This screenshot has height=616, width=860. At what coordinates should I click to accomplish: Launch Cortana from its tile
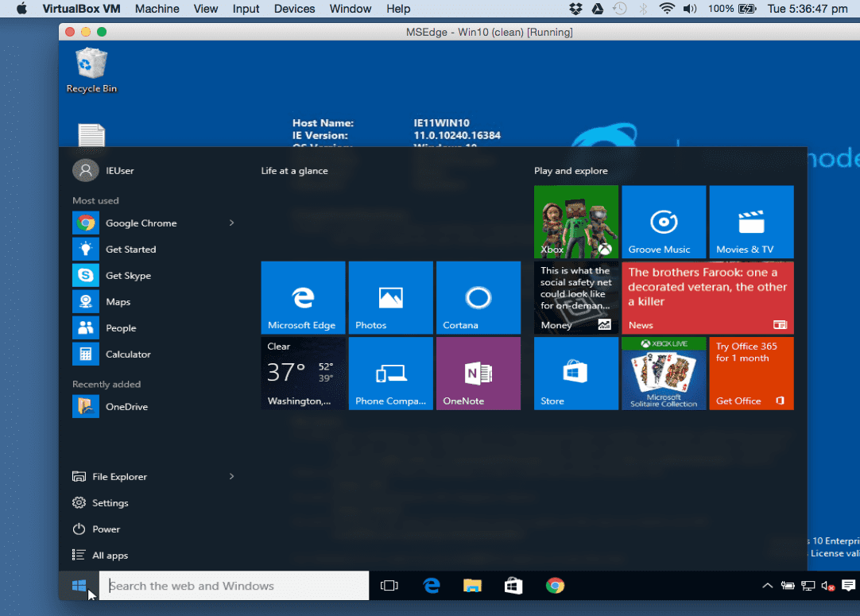click(478, 297)
